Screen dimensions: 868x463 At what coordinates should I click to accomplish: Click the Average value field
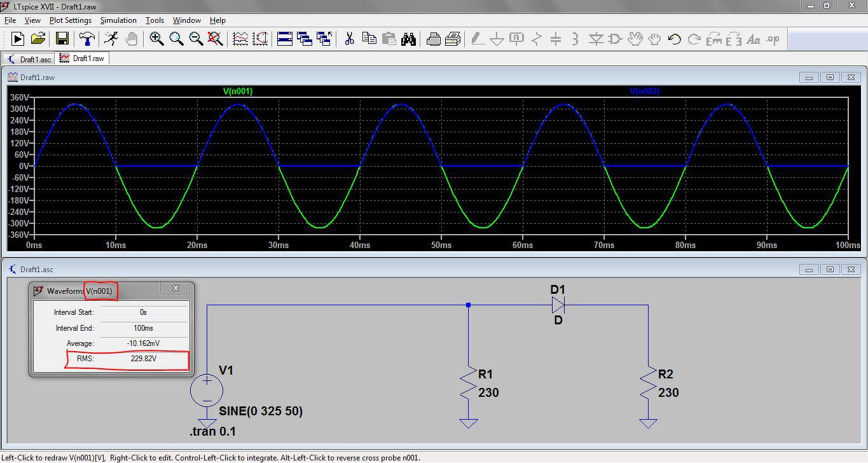(144, 343)
